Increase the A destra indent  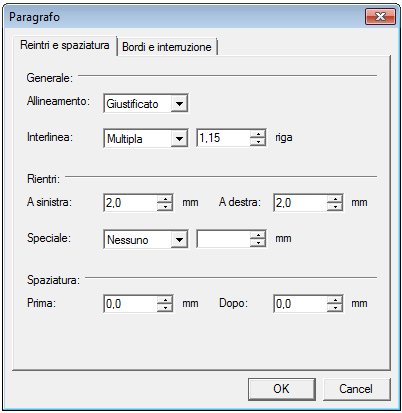[335, 199]
